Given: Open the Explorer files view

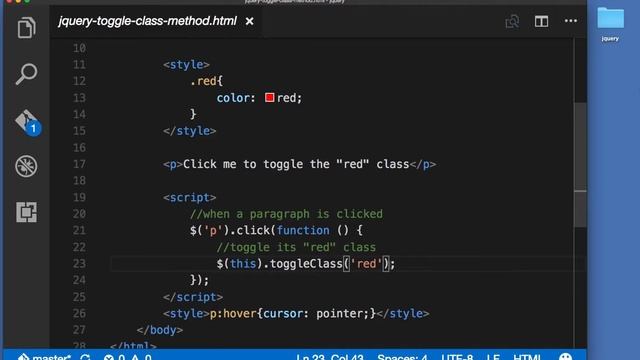Looking at the screenshot, I should (26, 28).
